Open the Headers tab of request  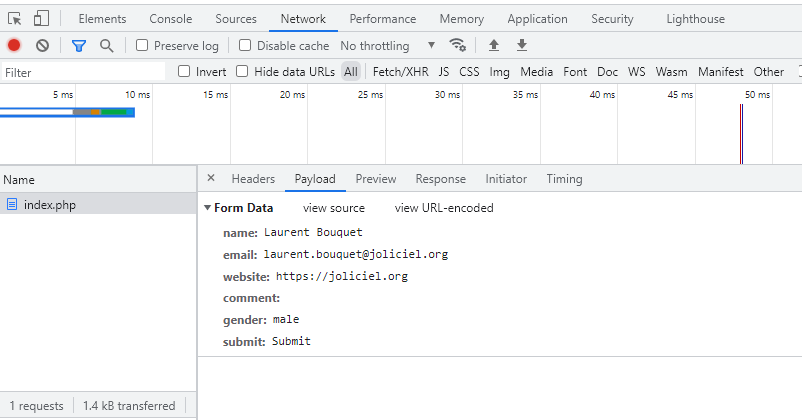253,179
